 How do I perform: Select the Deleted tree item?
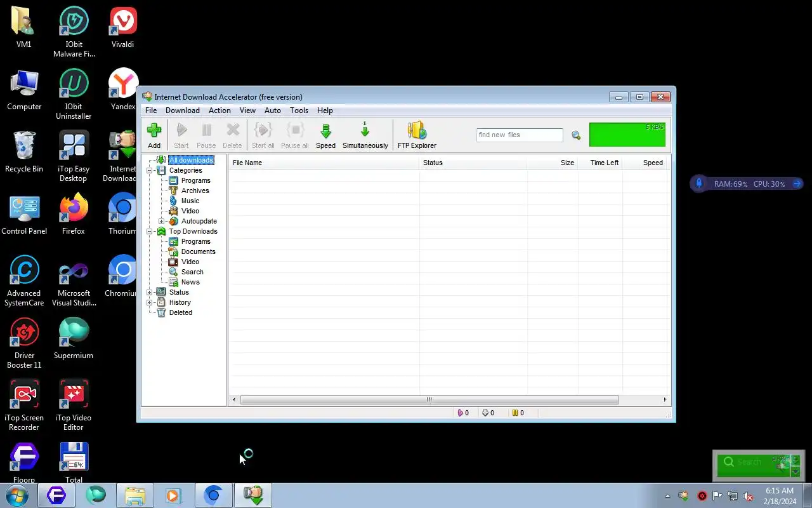[180, 312]
